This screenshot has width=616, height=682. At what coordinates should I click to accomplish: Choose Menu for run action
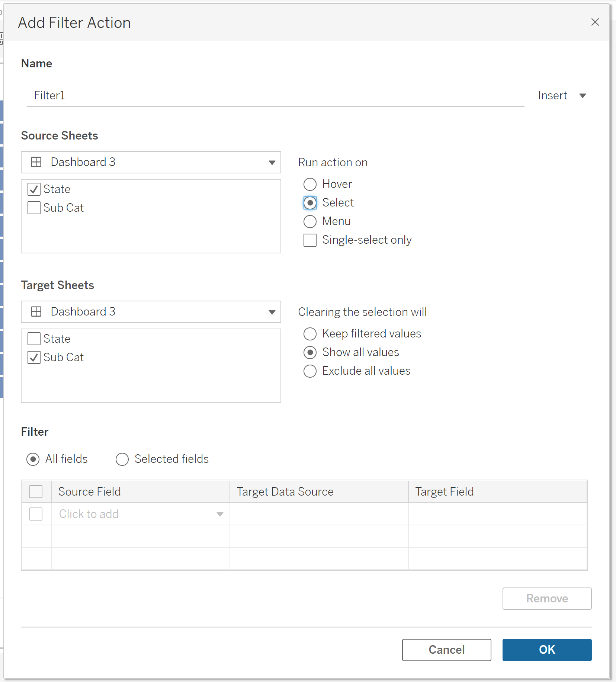point(310,221)
